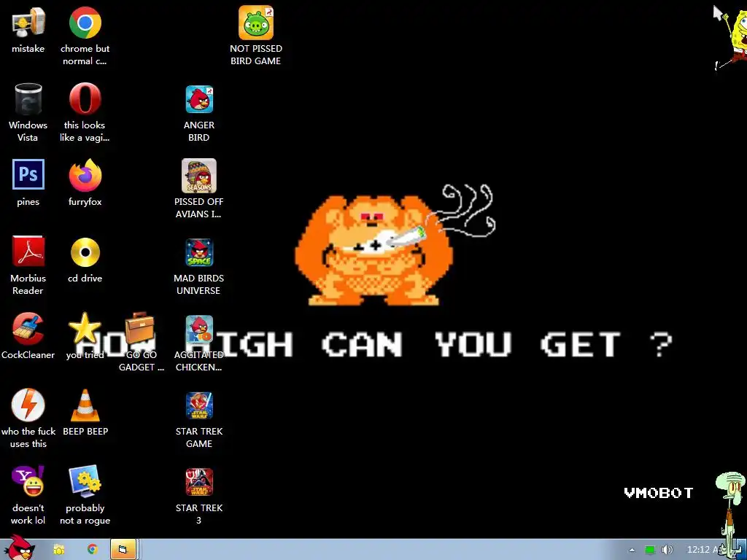The height and width of the screenshot is (560, 747).
Task: Open the orange lightning 'who the fuck uses this' icon
Action: pyautogui.click(x=28, y=405)
